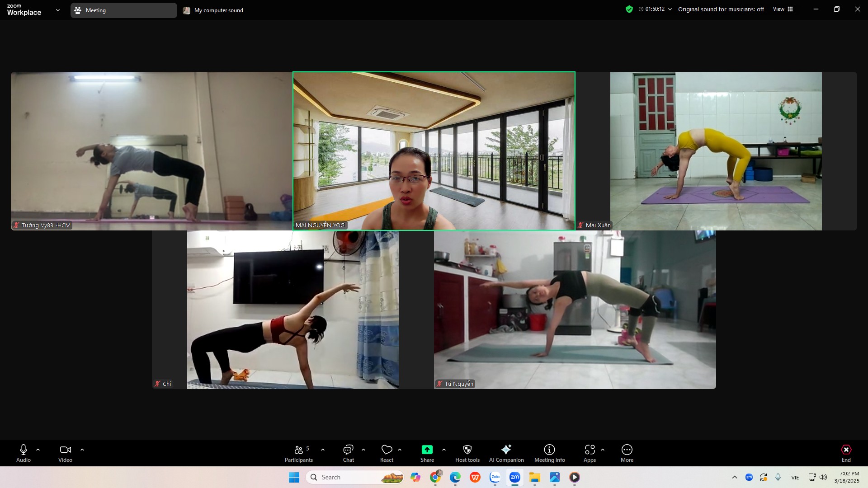Screen dimensions: 868x488
Task: Toggle Original sound for musicians
Action: (x=721, y=9)
